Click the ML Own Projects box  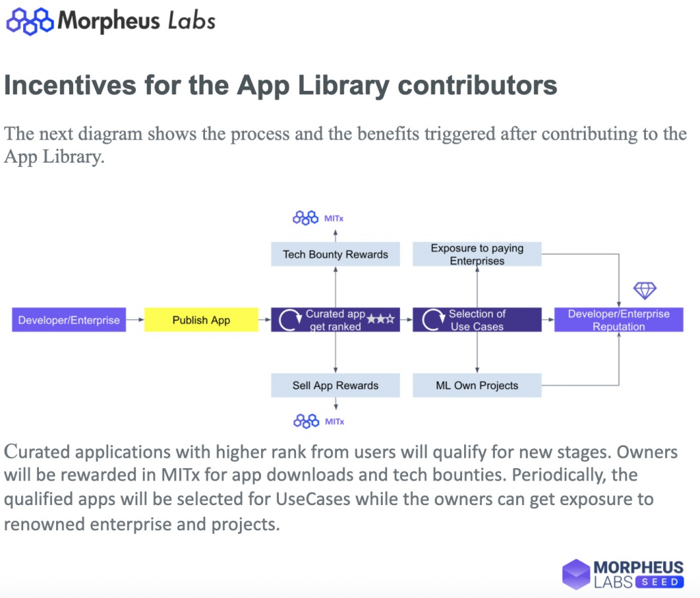(477, 385)
